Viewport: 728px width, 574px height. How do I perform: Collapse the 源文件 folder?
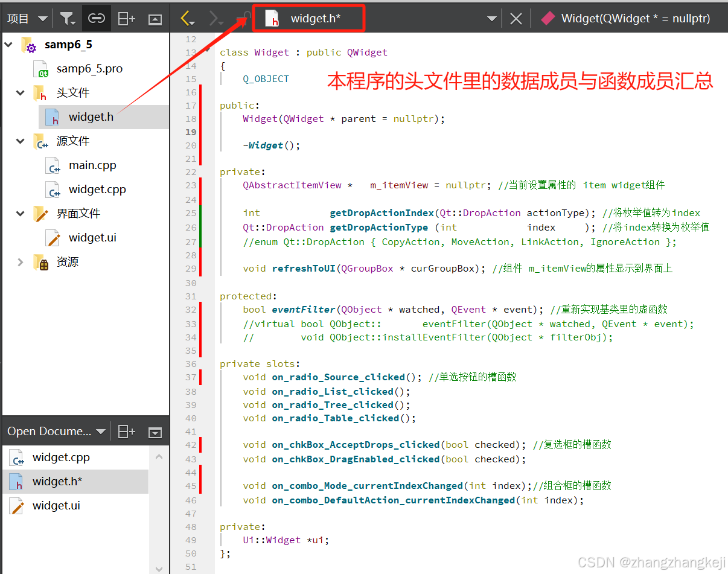22,141
